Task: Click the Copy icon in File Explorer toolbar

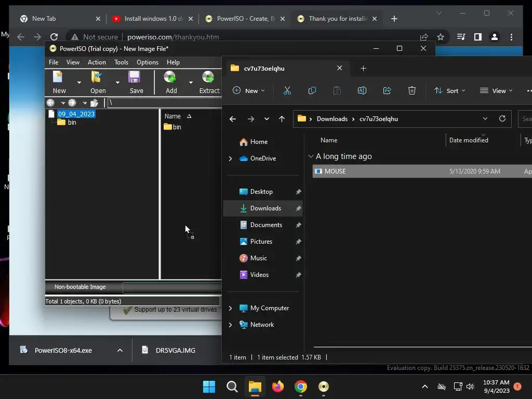Action: (312, 90)
